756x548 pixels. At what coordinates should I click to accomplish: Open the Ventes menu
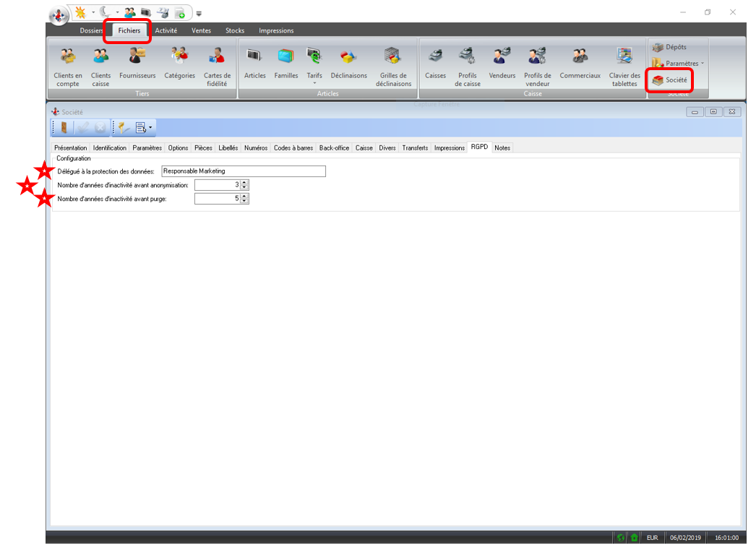pos(201,30)
